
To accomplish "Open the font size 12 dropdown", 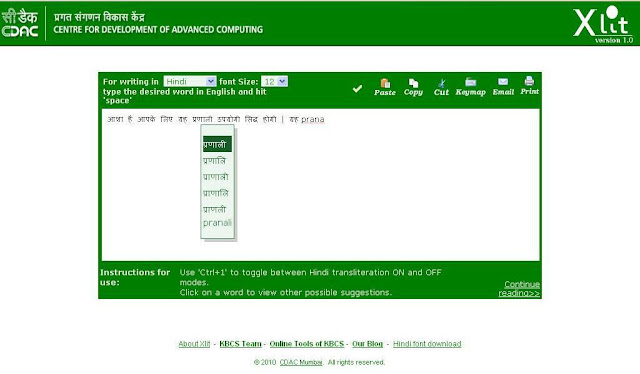I will [274, 81].
